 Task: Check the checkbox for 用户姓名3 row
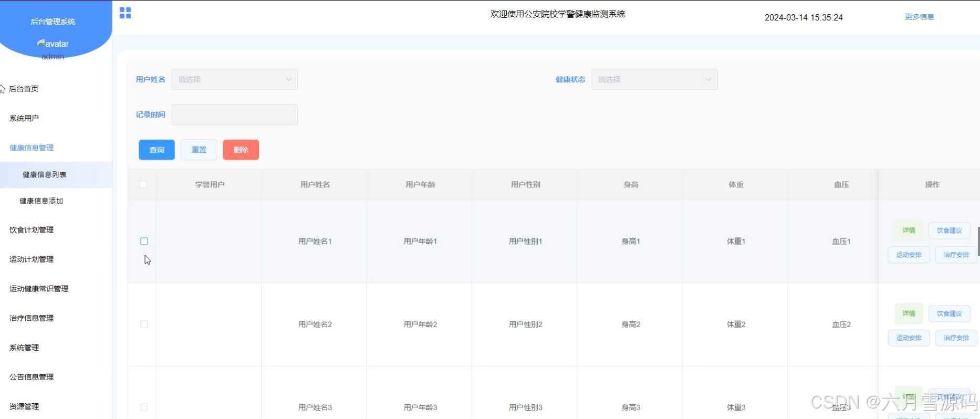click(144, 407)
